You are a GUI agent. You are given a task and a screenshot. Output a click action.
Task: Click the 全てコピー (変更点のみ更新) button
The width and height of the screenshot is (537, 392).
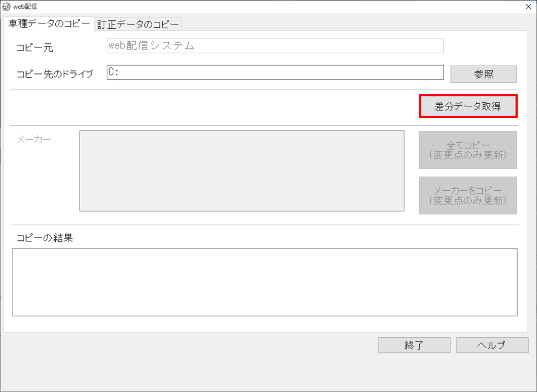click(468, 150)
